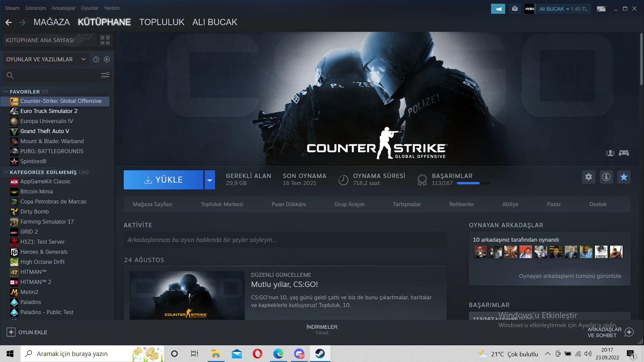Click Oynayan arkadaşların tümünü görüntüle
Image resolution: width=644 pixels, height=362 pixels.
pyautogui.click(x=570, y=276)
